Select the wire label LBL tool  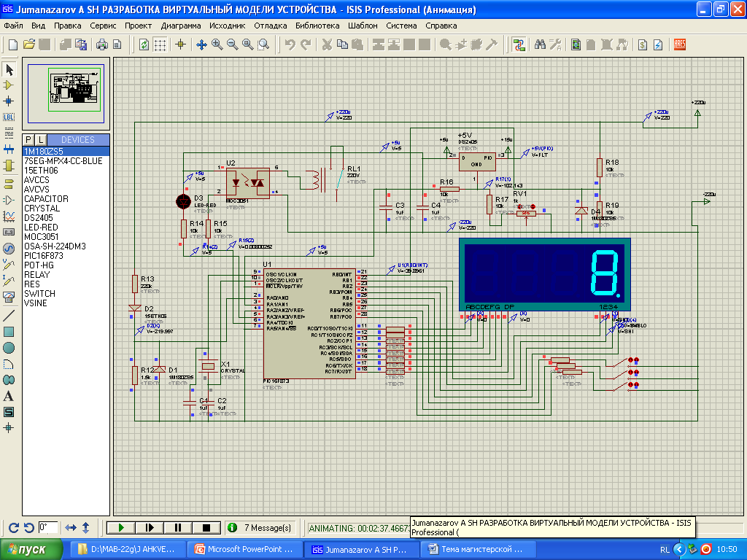coord(9,117)
